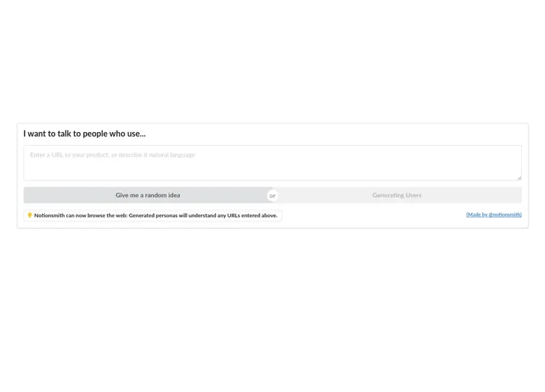Viewport: 545px width, 392px height.
Task: Click the greyed-out "Generating Users" button
Action: coord(397,195)
